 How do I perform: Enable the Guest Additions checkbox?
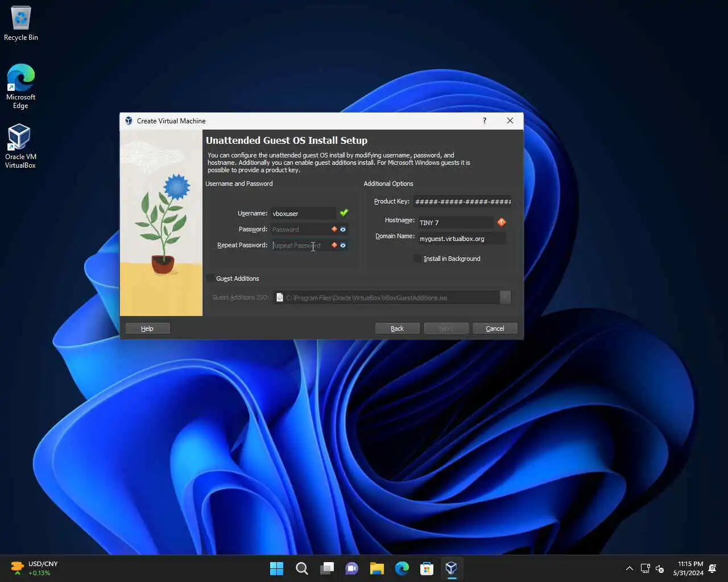[210, 278]
